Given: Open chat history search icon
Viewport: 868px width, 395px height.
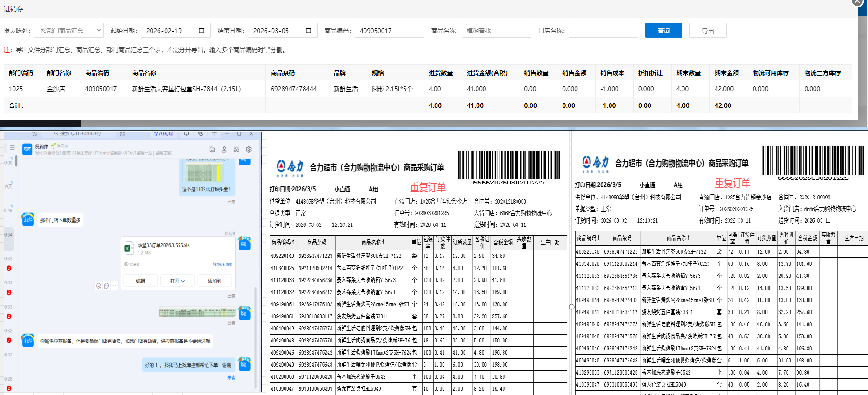Looking at the screenshot, I should 236,150.
